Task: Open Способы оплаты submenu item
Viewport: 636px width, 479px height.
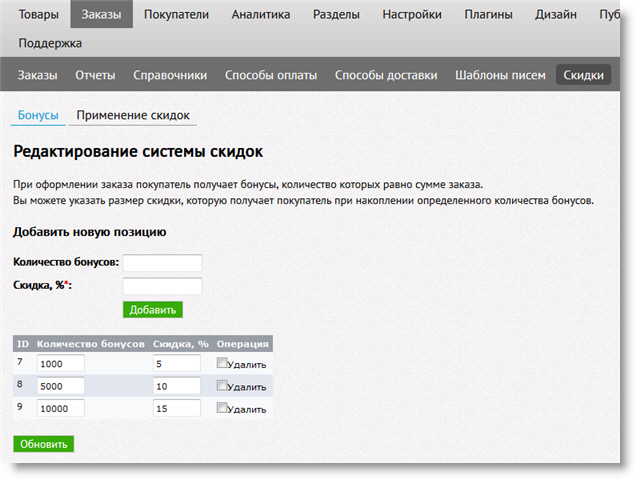Action: point(271,75)
